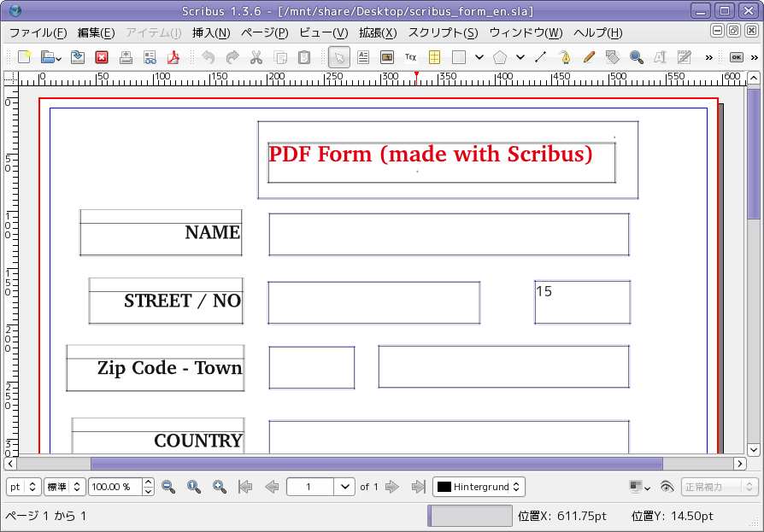This screenshot has width=764, height=532.
Task: Select the Insert Image Frame tool
Action: click(x=387, y=57)
